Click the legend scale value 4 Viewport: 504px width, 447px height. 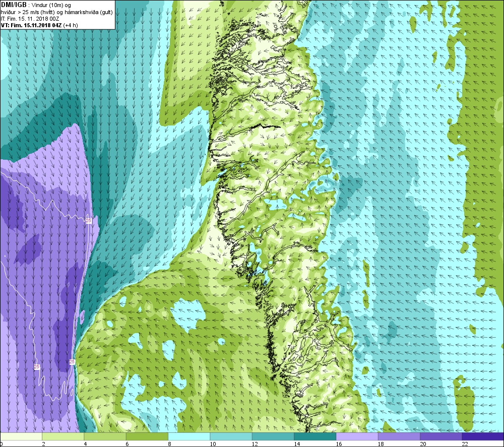tap(86, 444)
